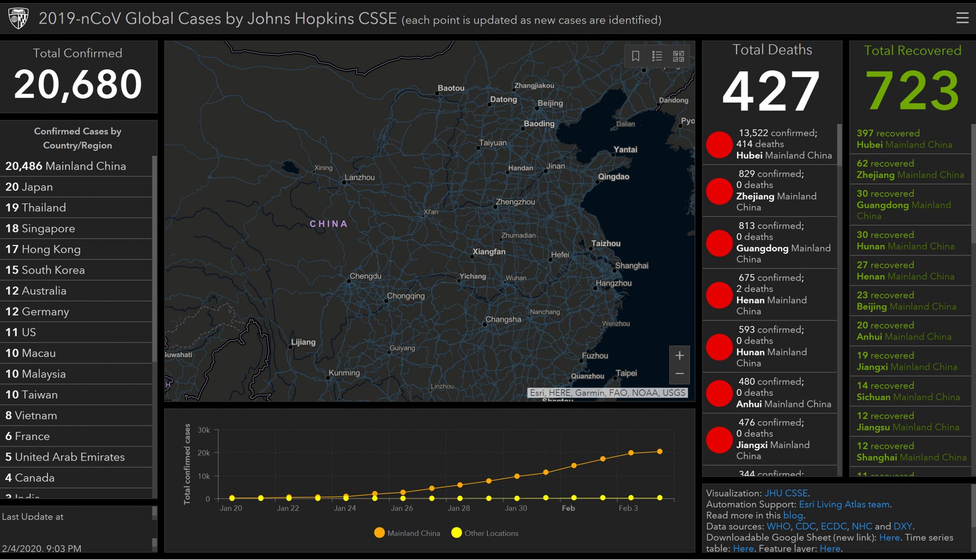Viewport: 976px width, 560px height.
Task: Select Zhejiang recovered entry in list
Action: click(910, 169)
